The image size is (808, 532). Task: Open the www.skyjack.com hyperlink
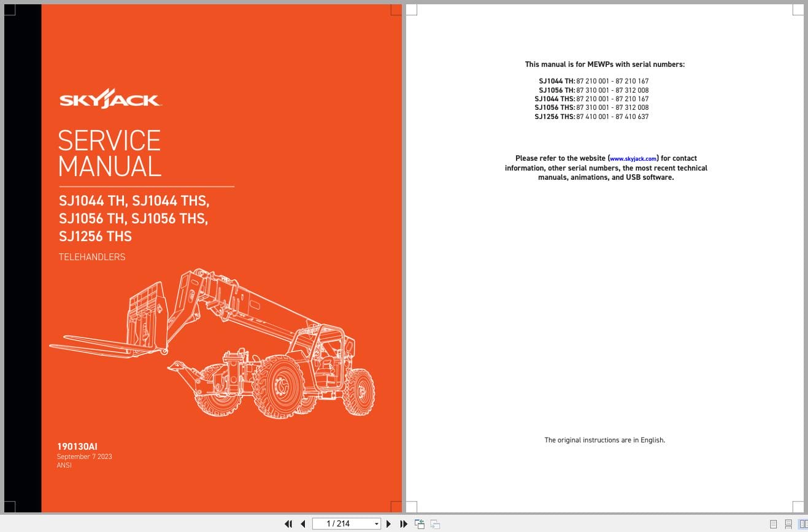[x=633, y=158]
